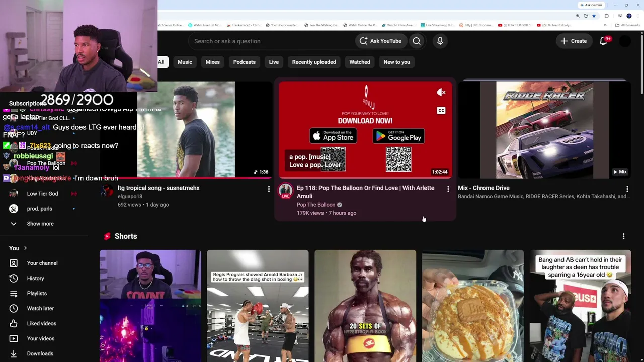The image size is (644, 362).
Task: Start voice search with the microphone icon
Action: [x=440, y=41]
